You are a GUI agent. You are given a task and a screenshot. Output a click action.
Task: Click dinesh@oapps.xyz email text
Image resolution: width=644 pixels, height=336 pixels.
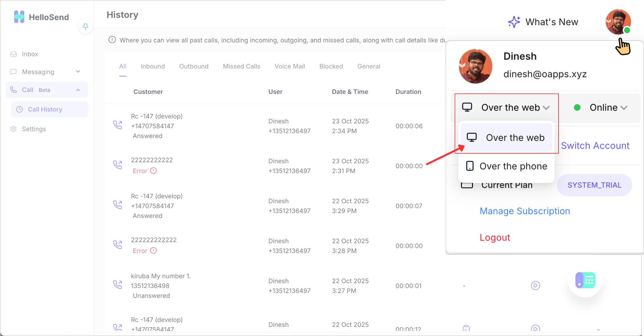(x=545, y=74)
